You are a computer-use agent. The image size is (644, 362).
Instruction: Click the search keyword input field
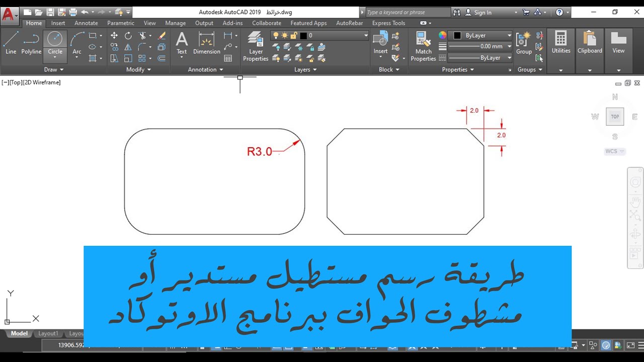[x=408, y=12]
